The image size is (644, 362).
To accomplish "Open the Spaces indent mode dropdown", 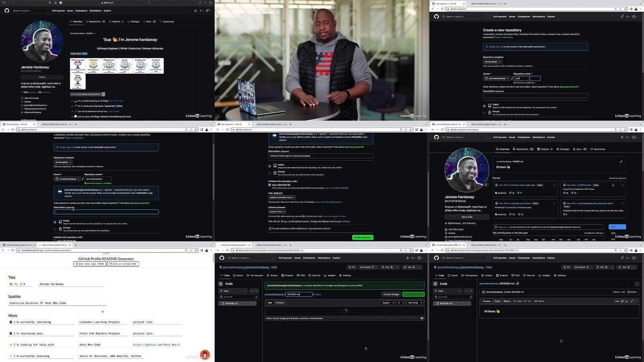I will click(388, 302).
